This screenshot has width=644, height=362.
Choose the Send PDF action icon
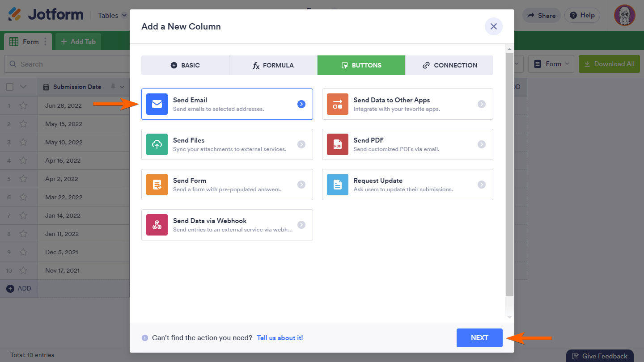pyautogui.click(x=337, y=144)
